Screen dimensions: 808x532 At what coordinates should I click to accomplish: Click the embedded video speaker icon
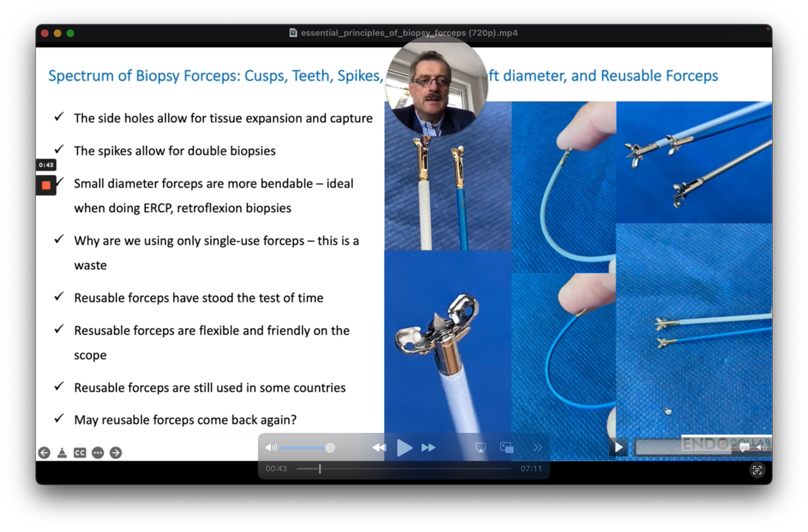point(762,448)
